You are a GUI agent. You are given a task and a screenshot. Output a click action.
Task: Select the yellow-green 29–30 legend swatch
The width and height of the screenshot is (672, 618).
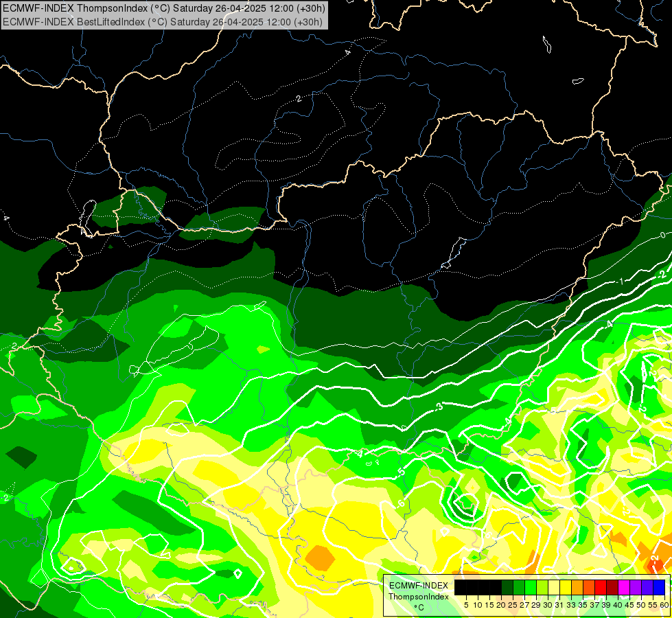(542, 587)
